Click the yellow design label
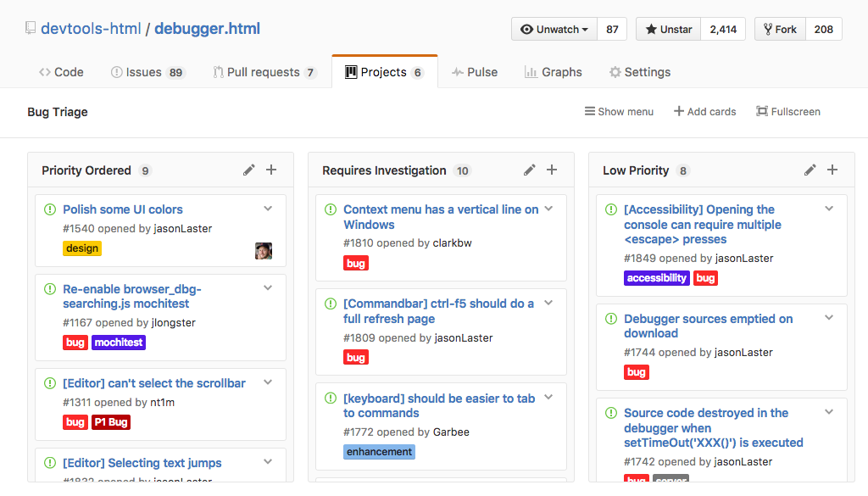Image resolution: width=868 pixels, height=496 pixels. click(x=82, y=248)
